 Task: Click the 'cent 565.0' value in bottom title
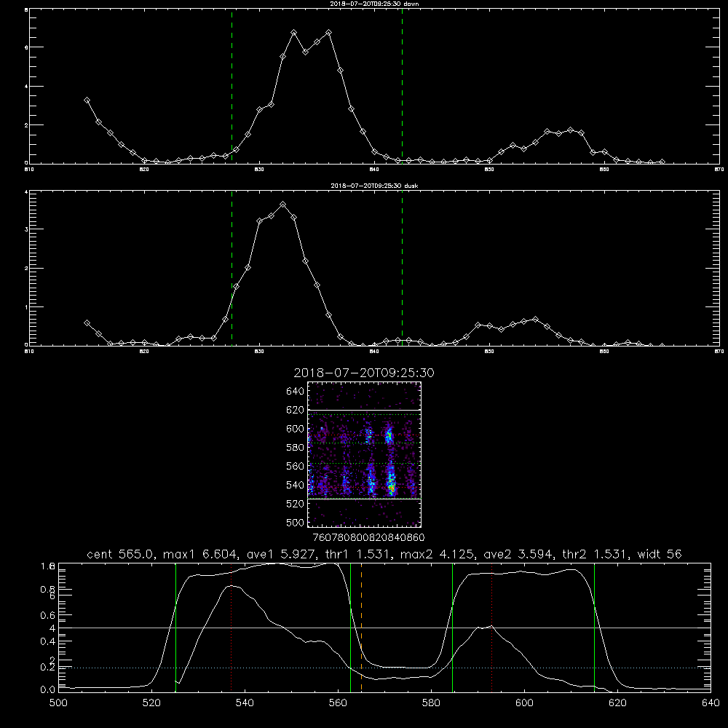click(120, 554)
